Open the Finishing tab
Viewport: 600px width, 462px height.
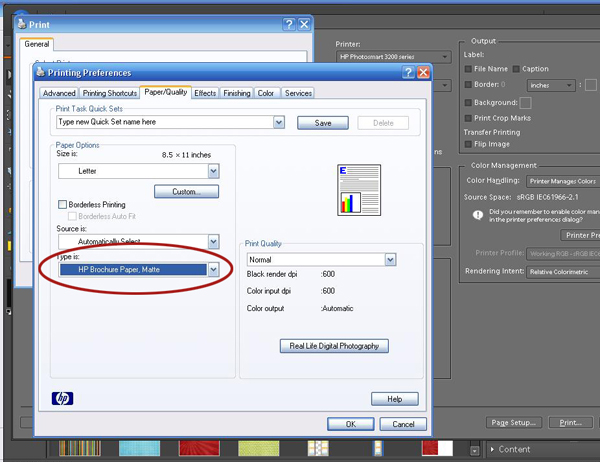237,93
